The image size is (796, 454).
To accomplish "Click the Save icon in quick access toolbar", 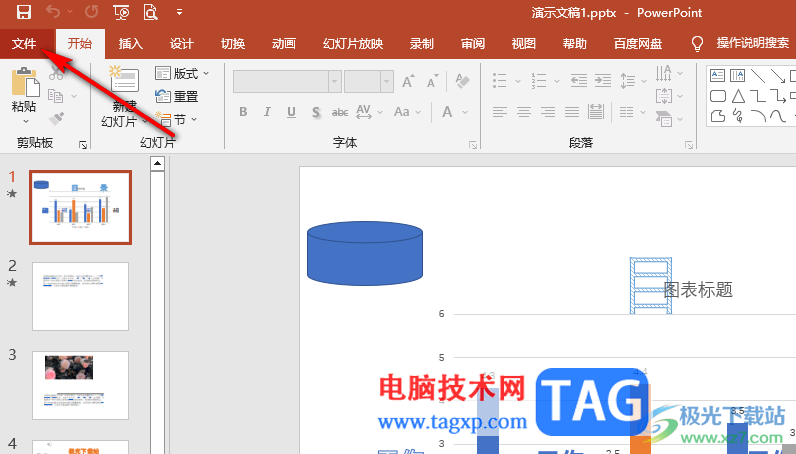I will point(24,12).
